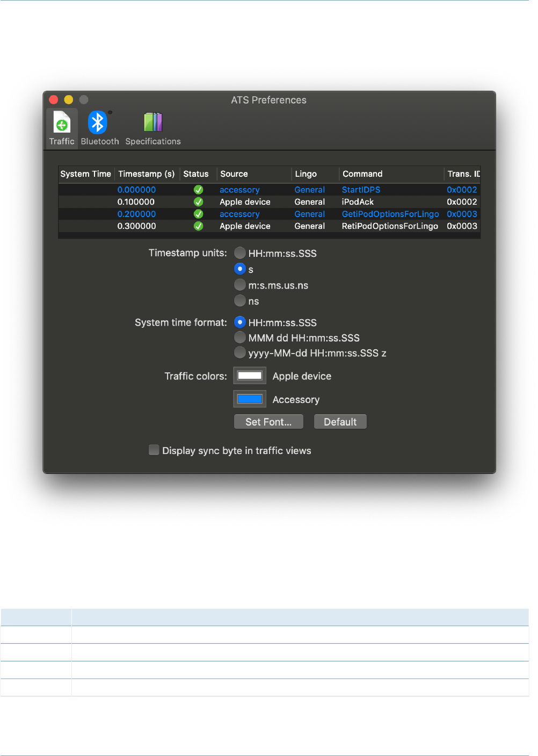Viewport: 538px width, 756px height.
Task: Click the System Time column header
Action: (x=86, y=174)
